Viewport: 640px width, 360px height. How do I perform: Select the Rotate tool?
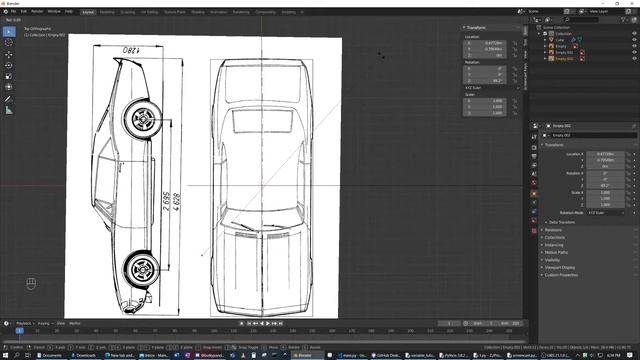[x=9, y=65]
